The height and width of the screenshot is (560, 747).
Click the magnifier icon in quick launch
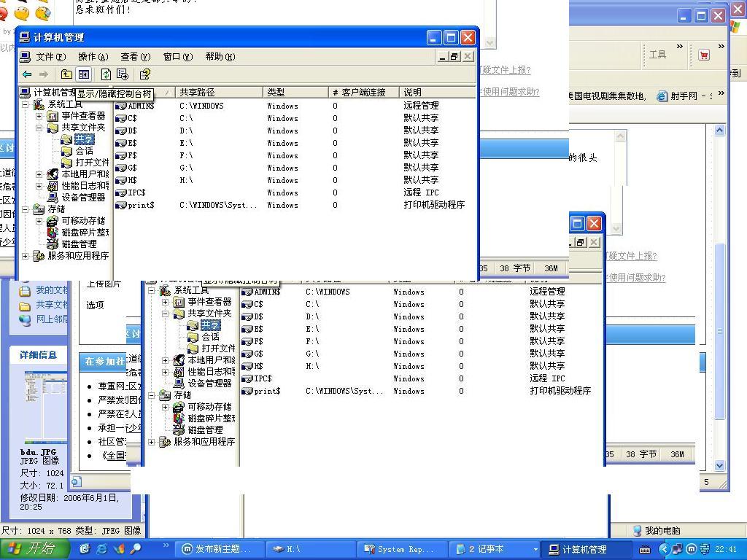click(136, 549)
